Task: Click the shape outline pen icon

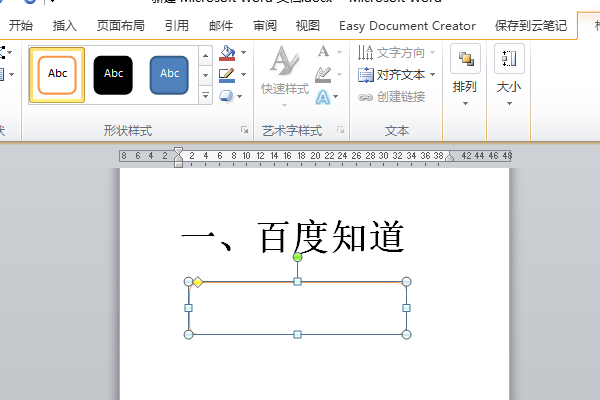Action: (227, 75)
